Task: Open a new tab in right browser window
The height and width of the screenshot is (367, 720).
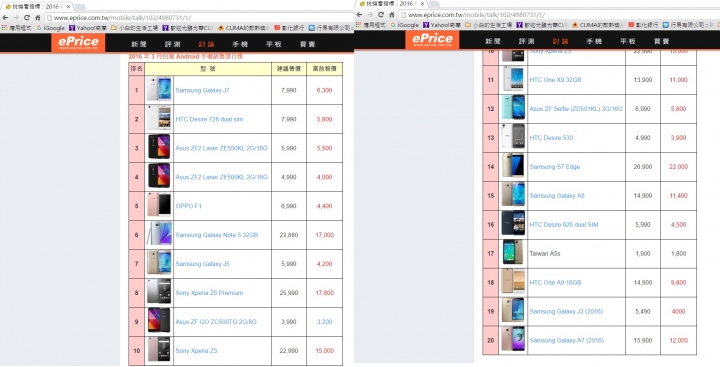Action: pyautogui.click(x=434, y=4)
